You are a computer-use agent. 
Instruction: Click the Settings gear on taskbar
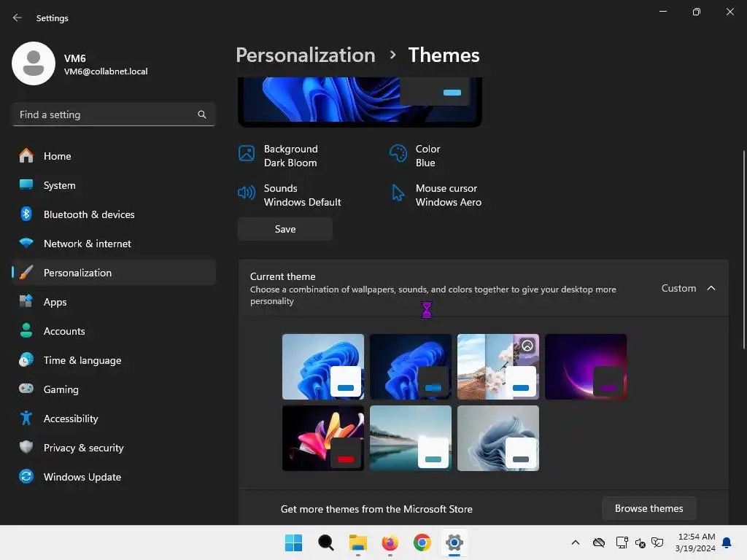(454, 542)
